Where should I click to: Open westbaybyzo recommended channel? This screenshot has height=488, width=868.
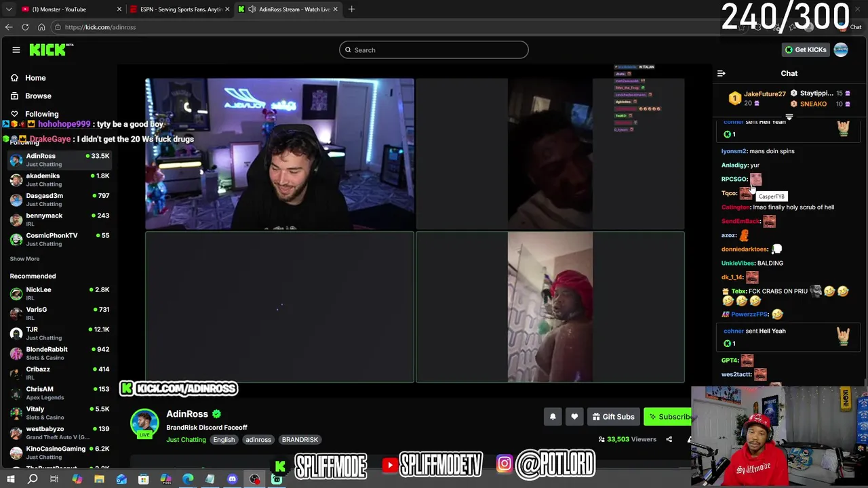(60, 432)
